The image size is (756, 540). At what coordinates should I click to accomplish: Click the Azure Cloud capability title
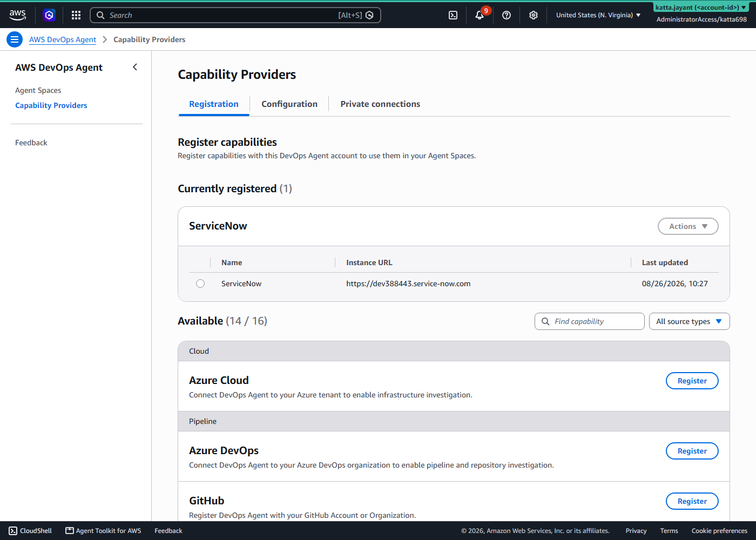219,380
